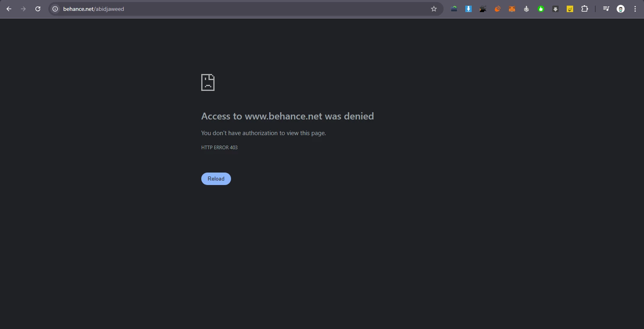Click the sad page error icon
Image resolution: width=644 pixels, height=329 pixels.
208,82
